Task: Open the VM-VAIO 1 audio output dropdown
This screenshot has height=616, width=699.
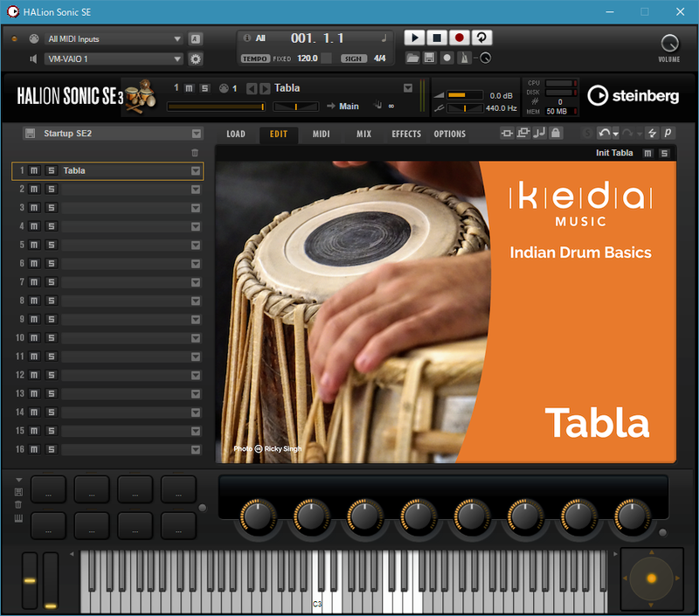Action: coord(114,59)
